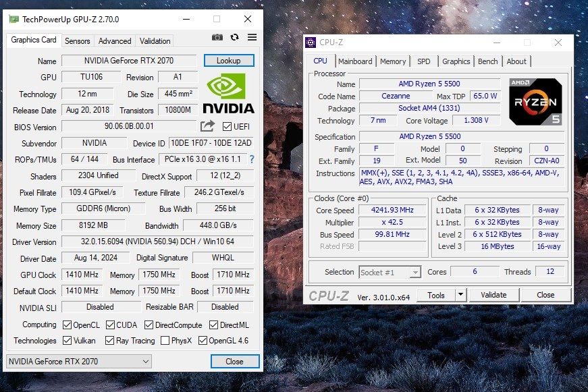The width and height of the screenshot is (588, 392).
Task: Click the Core Voltage value 1.308 V
Action: pyautogui.click(x=476, y=120)
